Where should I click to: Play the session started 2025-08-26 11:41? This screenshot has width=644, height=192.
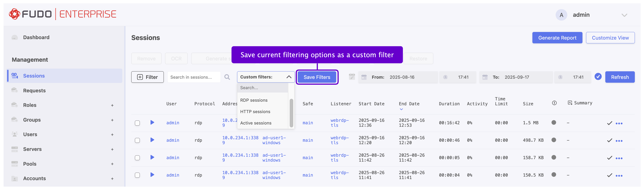click(152, 175)
